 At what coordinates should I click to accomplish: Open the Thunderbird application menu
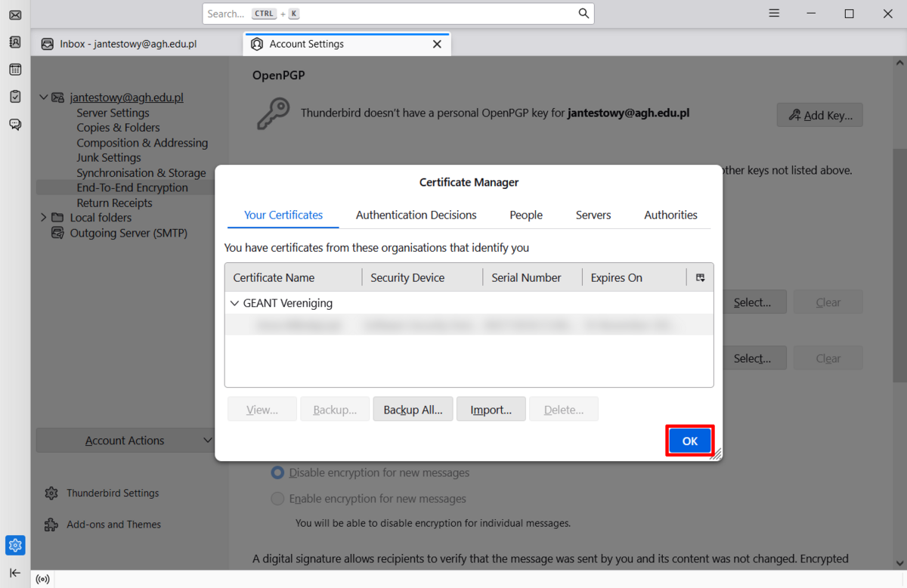click(x=774, y=14)
